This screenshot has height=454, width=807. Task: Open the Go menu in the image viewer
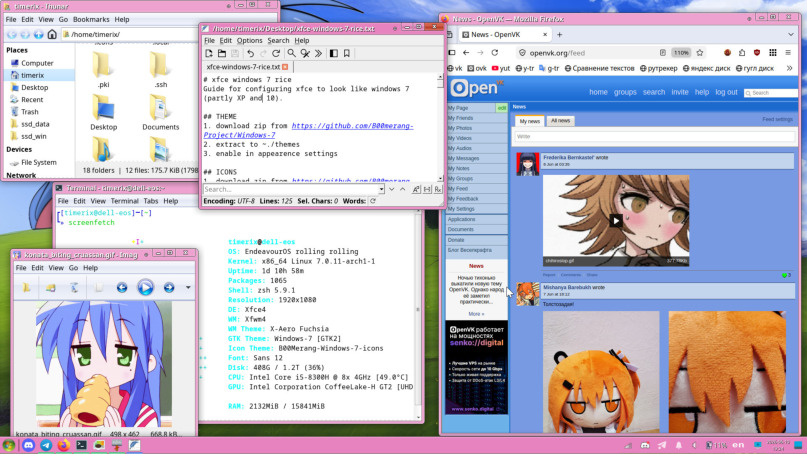(x=74, y=268)
